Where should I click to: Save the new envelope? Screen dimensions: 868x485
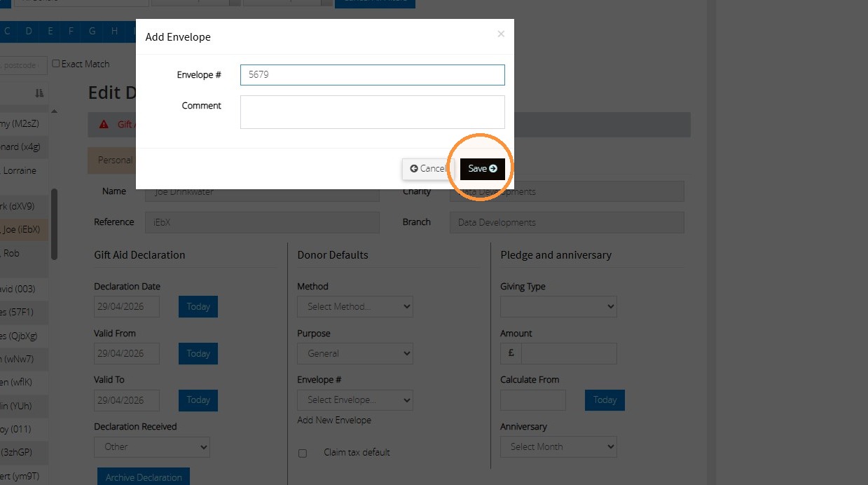[482, 169]
